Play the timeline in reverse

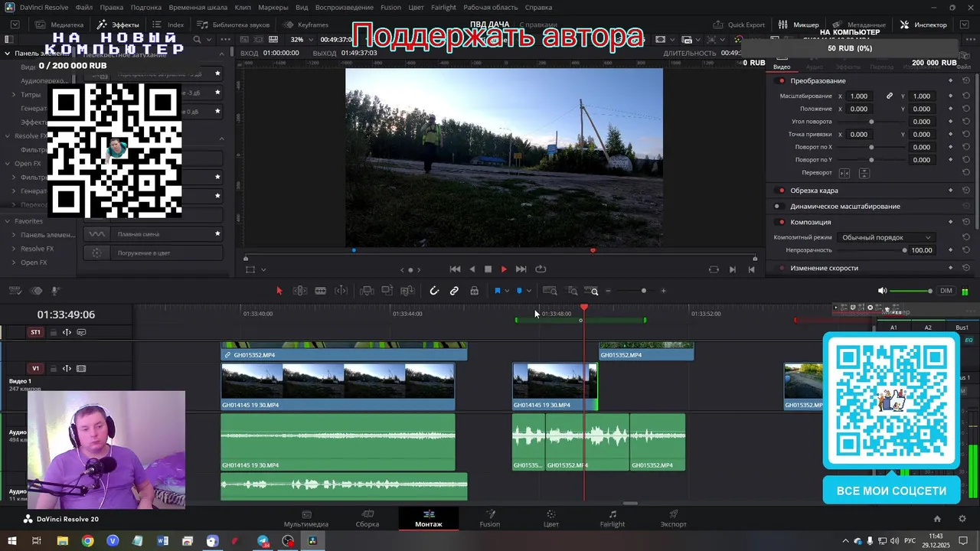(472, 269)
